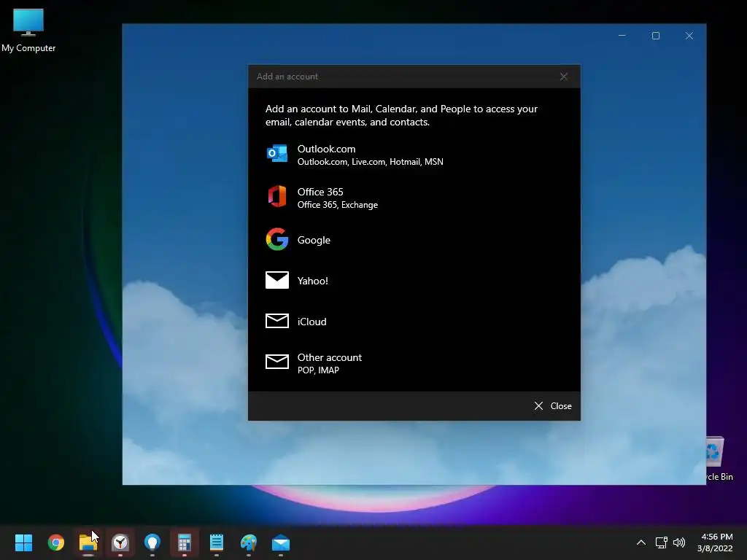Click the Outlook.com logo icon

coord(276,154)
